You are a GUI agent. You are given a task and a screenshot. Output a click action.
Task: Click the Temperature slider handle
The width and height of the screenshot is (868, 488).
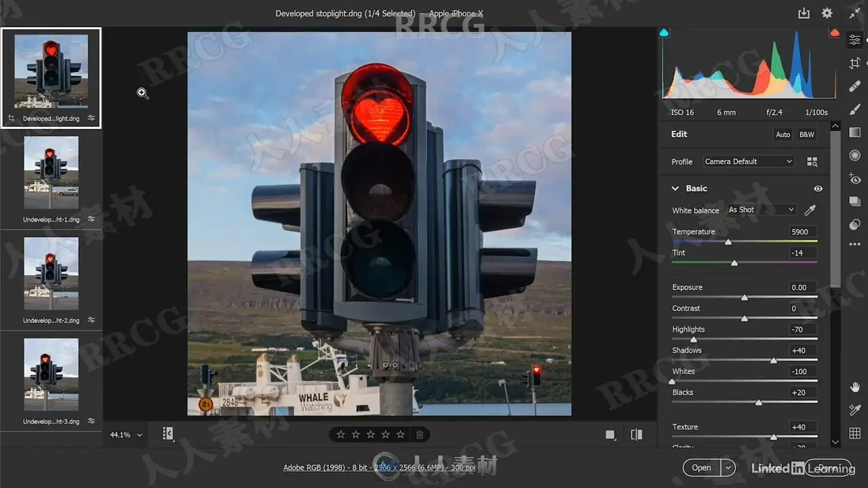click(x=728, y=242)
